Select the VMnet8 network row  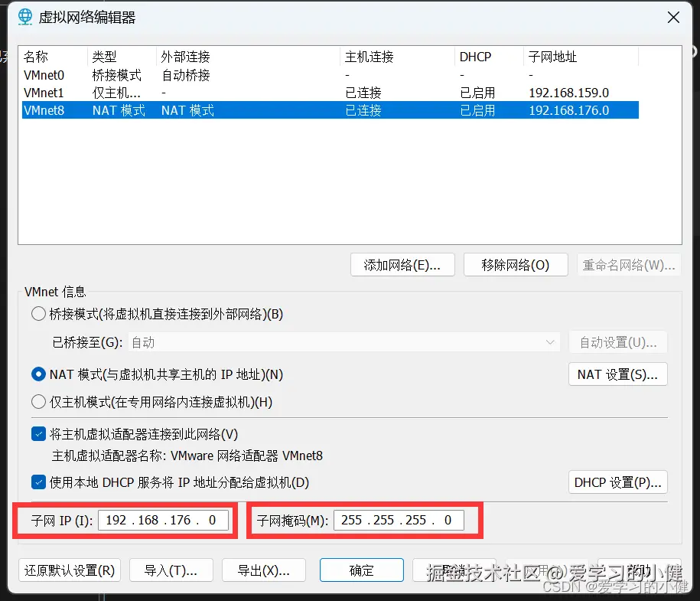(x=330, y=110)
